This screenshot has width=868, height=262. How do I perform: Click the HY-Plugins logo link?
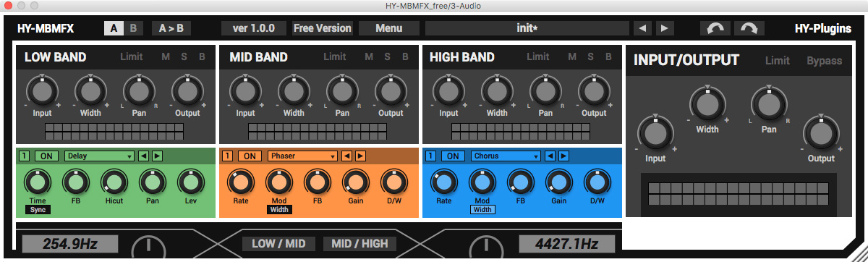pyautogui.click(x=822, y=29)
